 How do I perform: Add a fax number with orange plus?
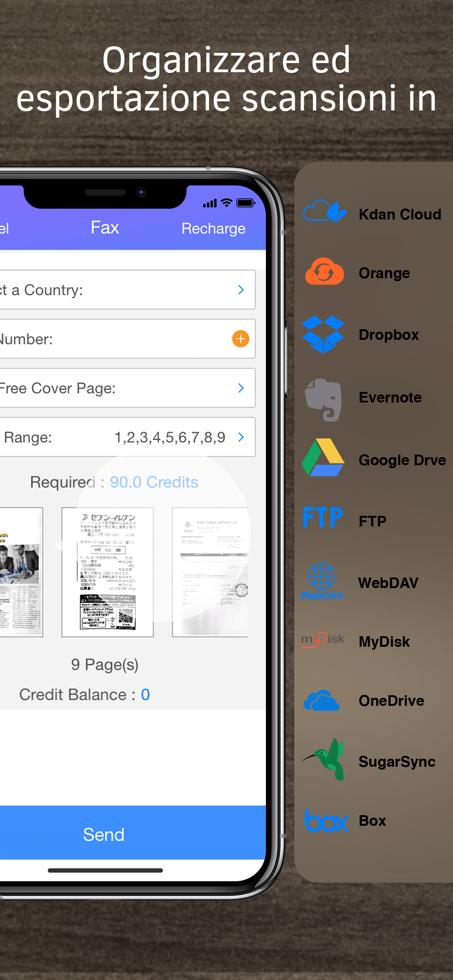click(241, 339)
